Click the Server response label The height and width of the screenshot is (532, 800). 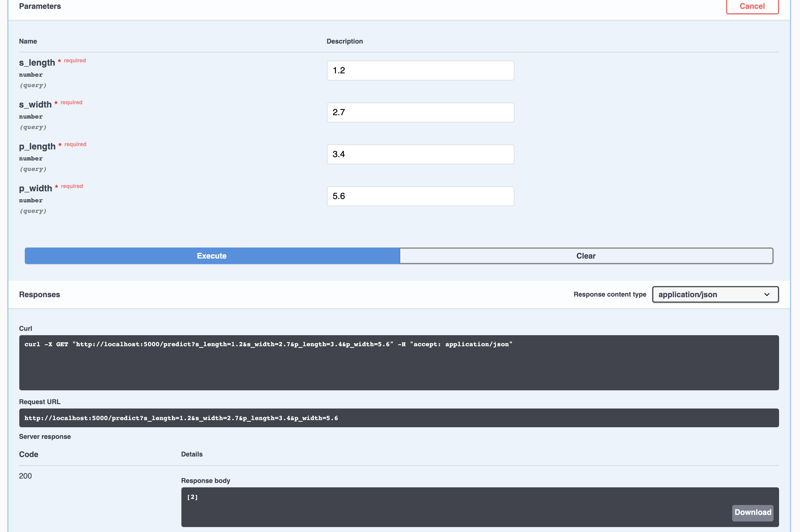pos(45,437)
